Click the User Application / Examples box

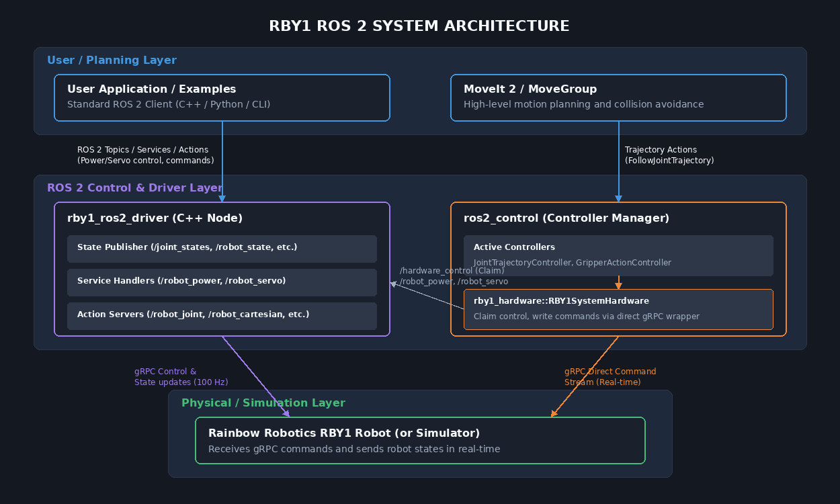coord(222,97)
